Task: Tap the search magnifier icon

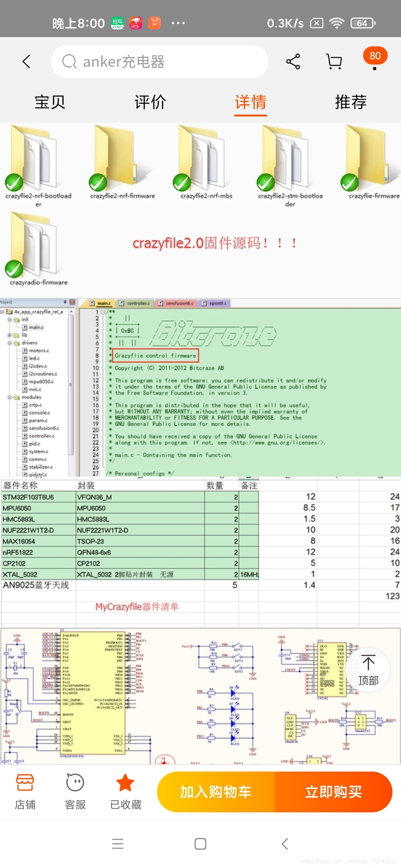Action: click(x=69, y=62)
